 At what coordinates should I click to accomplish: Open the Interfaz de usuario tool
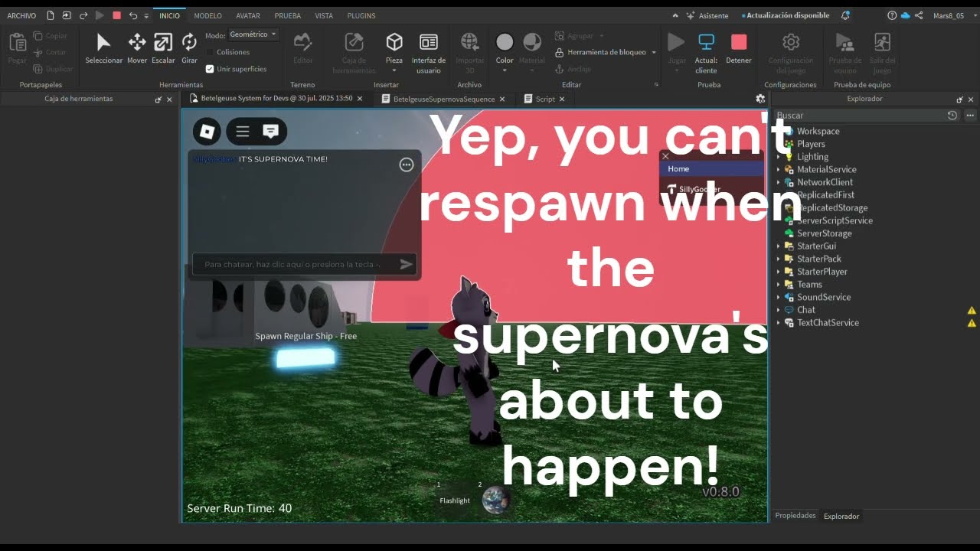(x=429, y=52)
